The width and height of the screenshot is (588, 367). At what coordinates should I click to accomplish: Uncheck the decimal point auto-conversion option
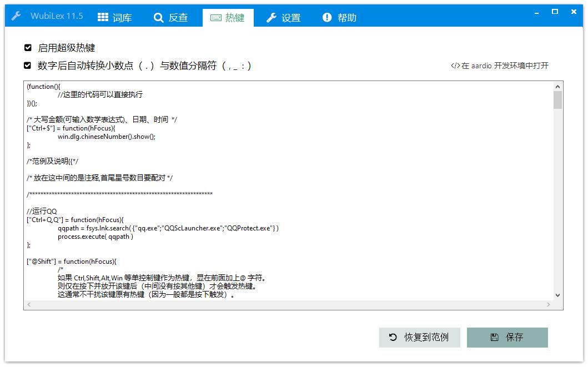point(28,65)
